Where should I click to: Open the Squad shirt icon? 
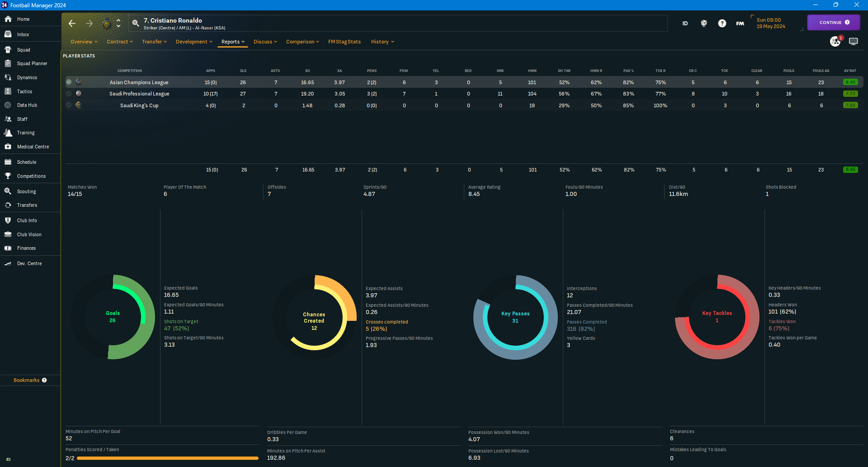coord(8,50)
